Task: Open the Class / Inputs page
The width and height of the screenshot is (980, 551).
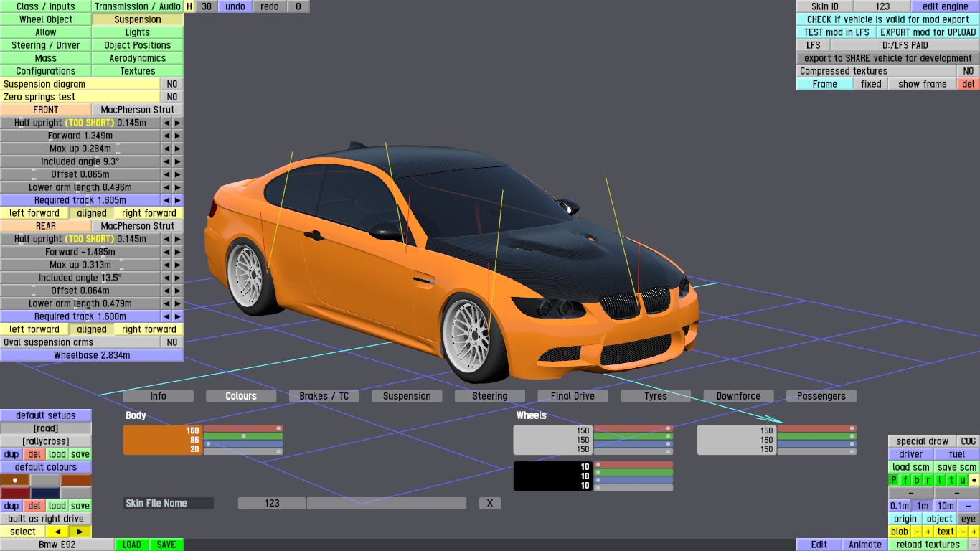Action: point(46,6)
